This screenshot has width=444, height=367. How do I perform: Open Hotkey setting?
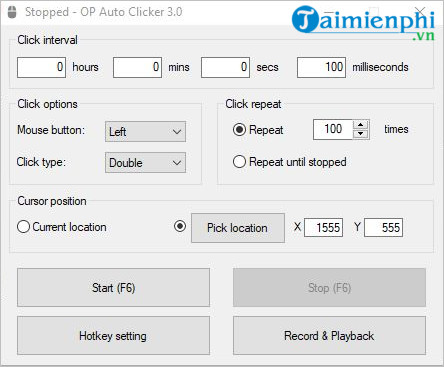113,336
